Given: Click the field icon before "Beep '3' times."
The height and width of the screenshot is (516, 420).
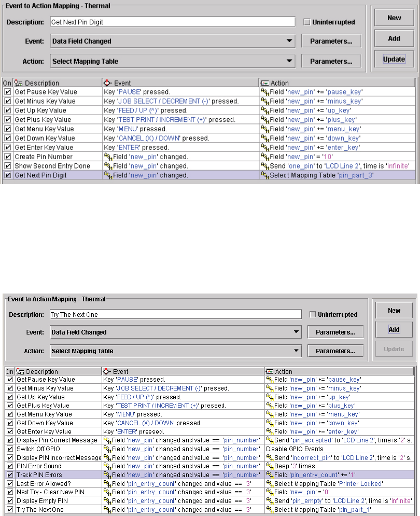Looking at the screenshot, I should [x=270, y=466].
